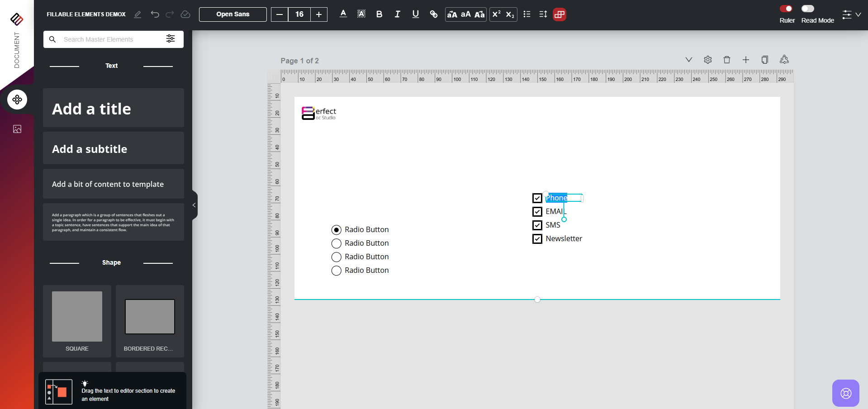Image resolution: width=868 pixels, height=409 pixels.
Task: Uncheck the Newsletter checkbox
Action: click(x=537, y=239)
